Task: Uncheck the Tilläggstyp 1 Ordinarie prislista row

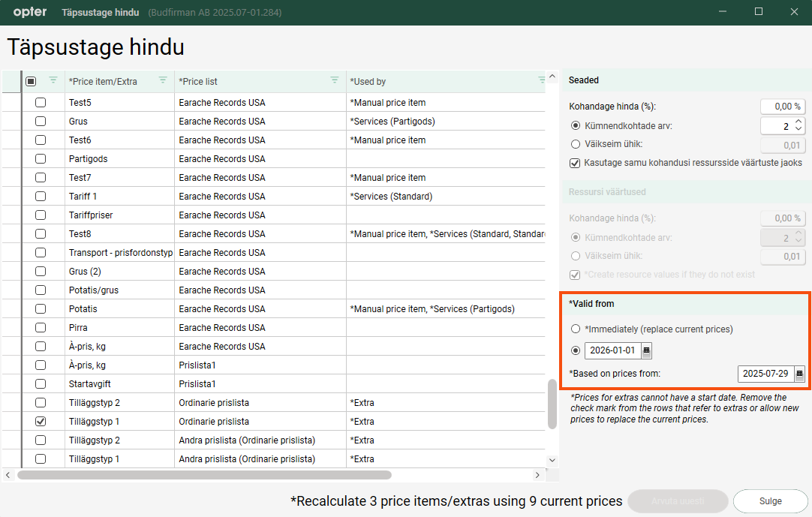Action: point(41,422)
